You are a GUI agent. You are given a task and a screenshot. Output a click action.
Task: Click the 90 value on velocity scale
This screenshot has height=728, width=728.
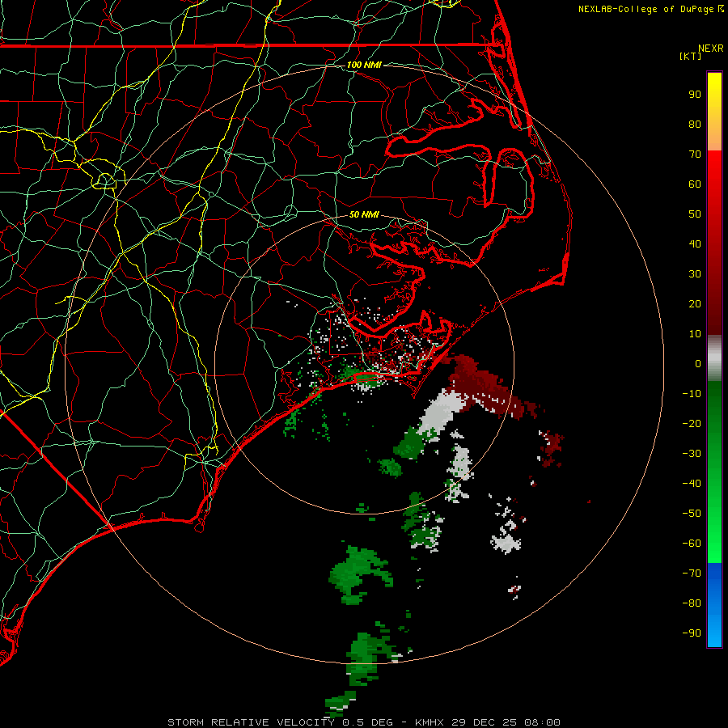[x=695, y=95]
